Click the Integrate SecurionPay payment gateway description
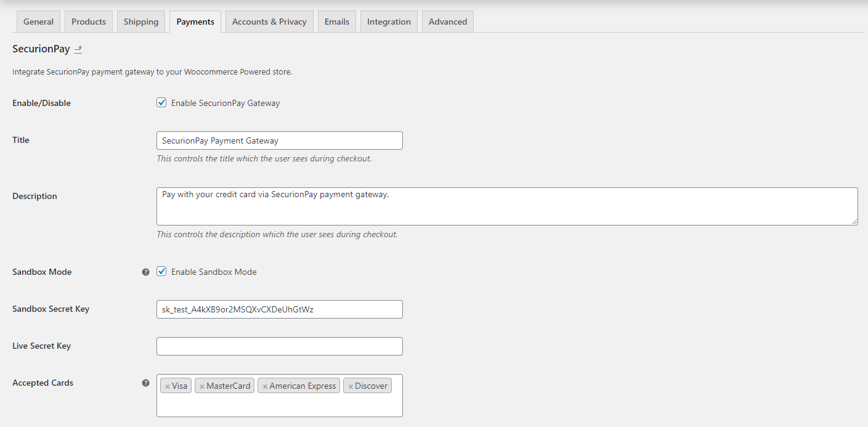This screenshot has width=868, height=427. point(152,72)
